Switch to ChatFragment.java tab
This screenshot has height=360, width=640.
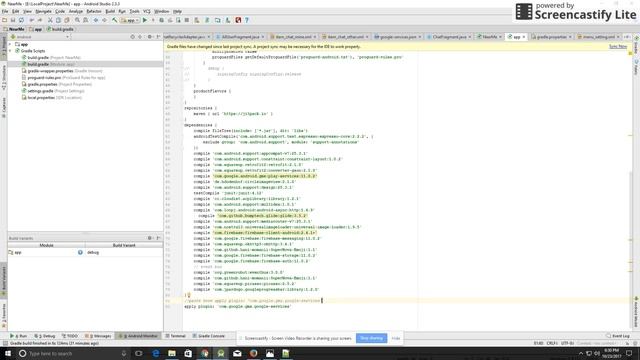click(448, 37)
